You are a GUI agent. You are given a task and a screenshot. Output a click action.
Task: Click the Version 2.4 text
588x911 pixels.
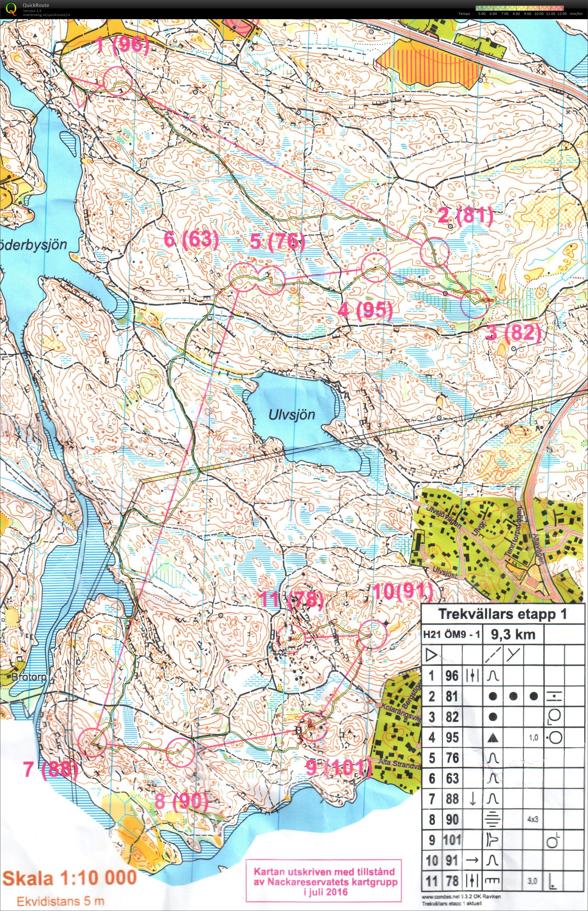32,10
